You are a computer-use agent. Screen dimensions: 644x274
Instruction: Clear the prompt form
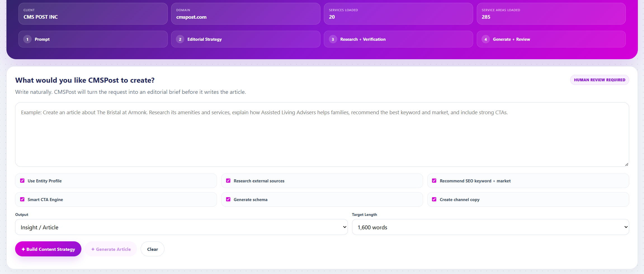point(152,249)
